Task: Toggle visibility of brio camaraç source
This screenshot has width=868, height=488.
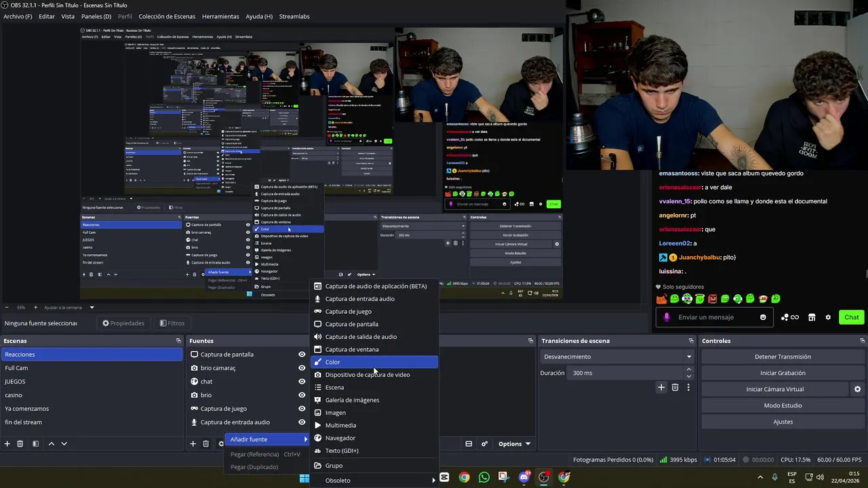Action: pos(302,368)
